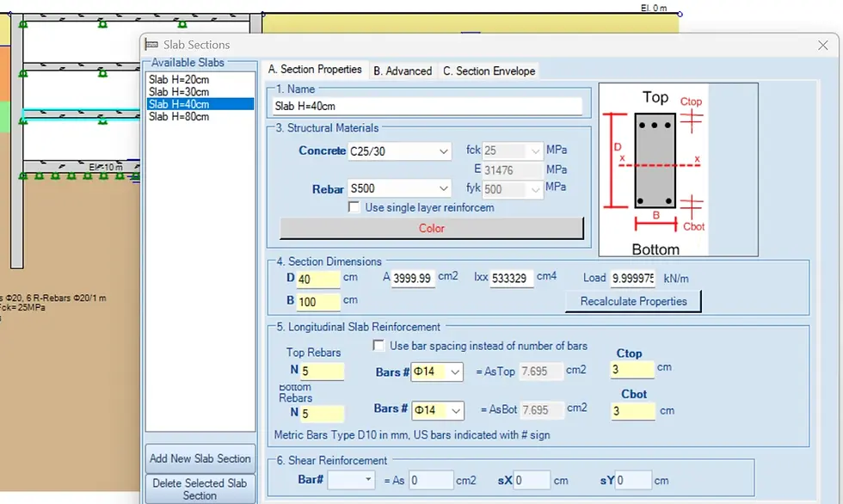Click the slab Name input field
Image resolution: width=843 pixels, height=504 pixels.
coord(428,107)
